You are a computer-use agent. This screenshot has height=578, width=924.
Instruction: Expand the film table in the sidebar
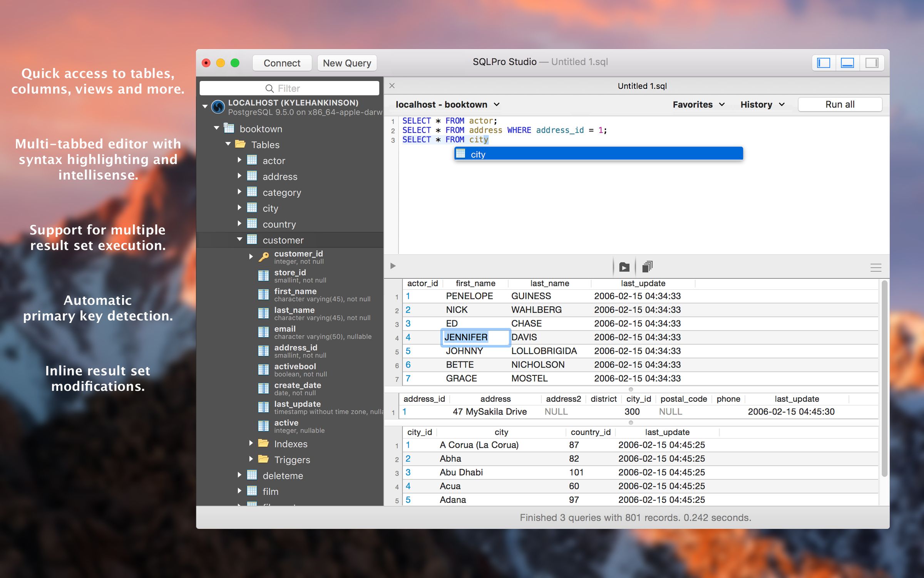(240, 491)
